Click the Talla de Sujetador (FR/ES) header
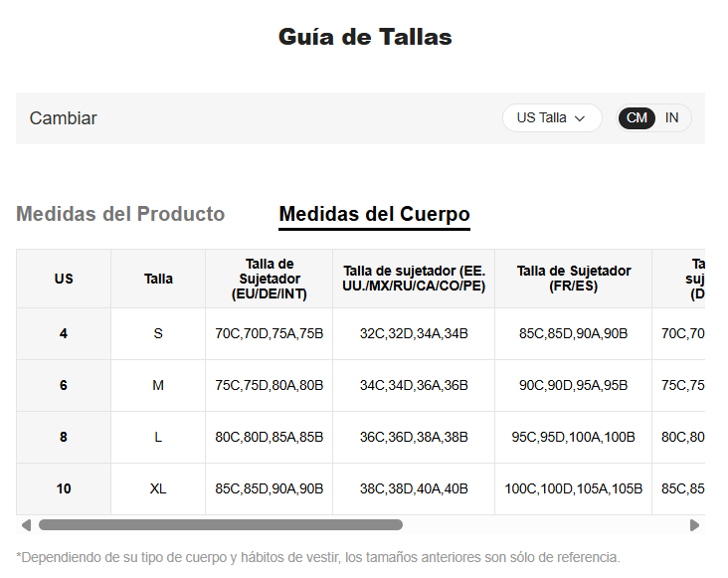The width and height of the screenshot is (728, 578). [574, 279]
